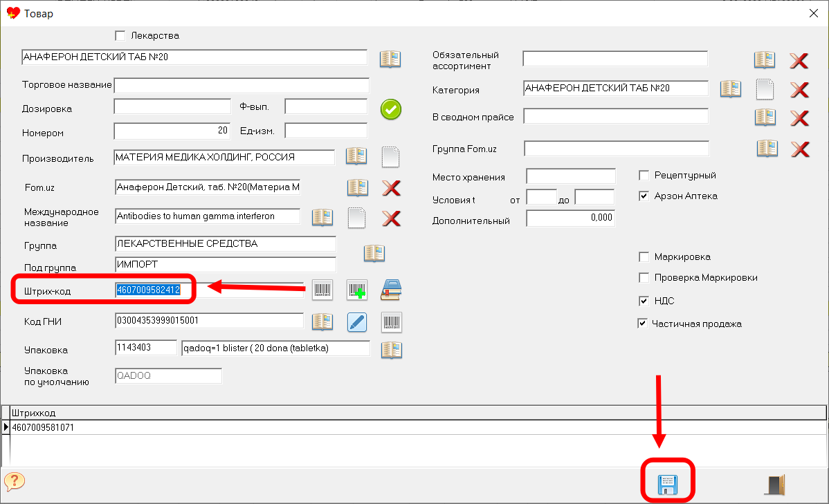This screenshot has width=829, height=504.
Task: Click Группа field ЛЕКАРСТВЕННЫЕ СРЕДСТВА
Action: 226,243
